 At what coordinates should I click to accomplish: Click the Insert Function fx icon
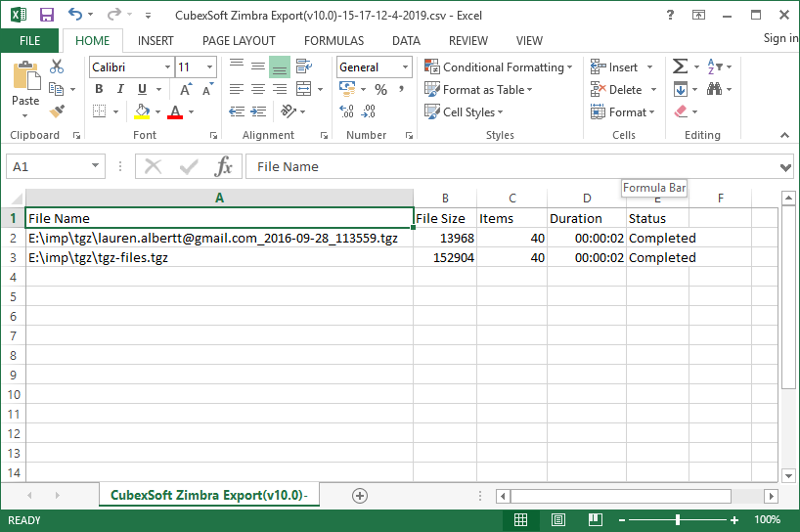(x=223, y=166)
